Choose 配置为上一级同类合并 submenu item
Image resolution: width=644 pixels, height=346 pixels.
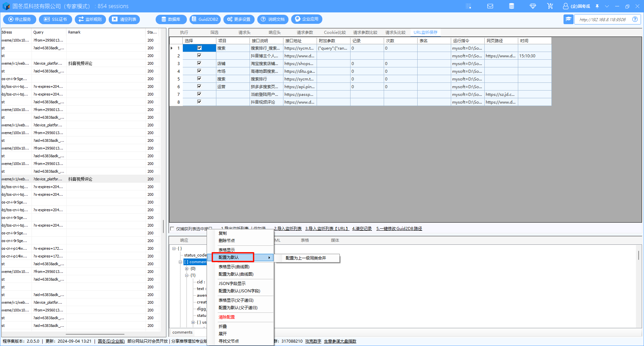coord(306,258)
